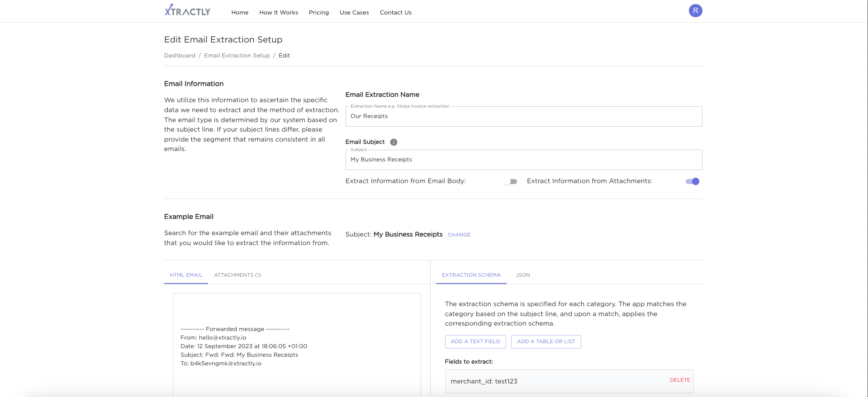This screenshot has height=397, width=868.
Task: Disable Extract Information from Attachments switch
Action: (x=693, y=181)
